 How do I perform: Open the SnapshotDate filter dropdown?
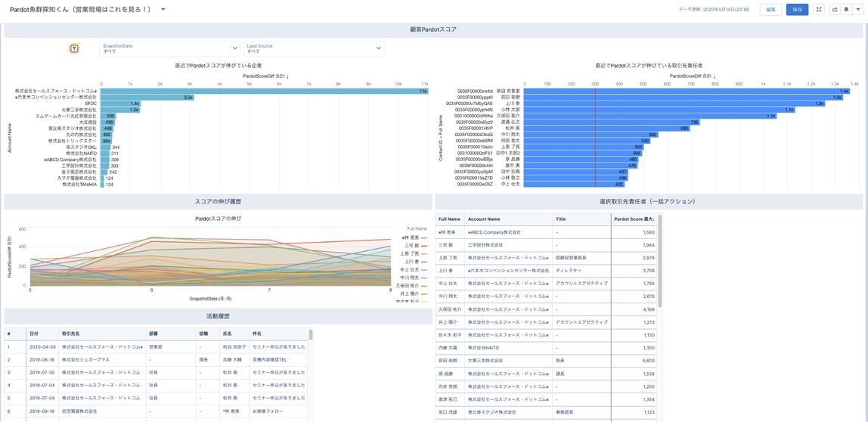click(169, 48)
